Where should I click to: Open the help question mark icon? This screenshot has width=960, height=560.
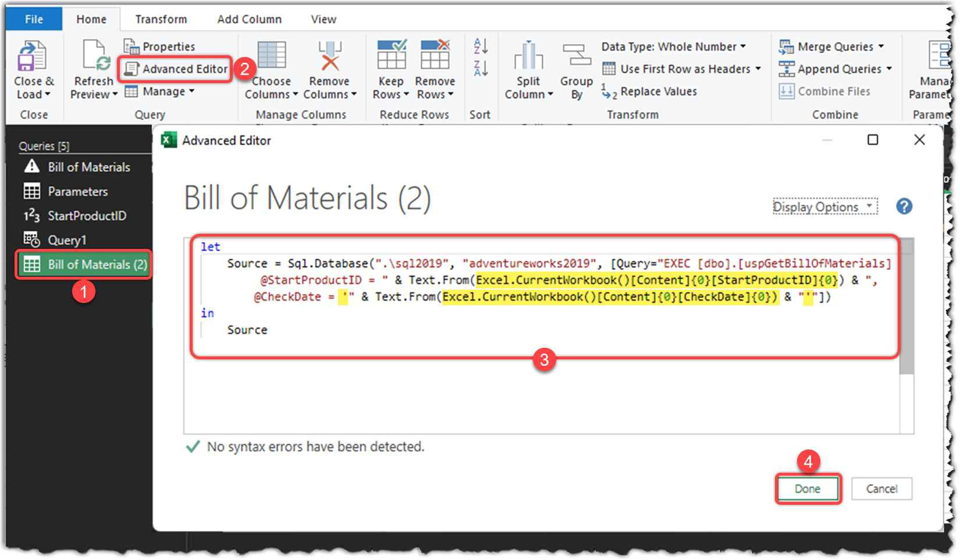[x=904, y=206]
